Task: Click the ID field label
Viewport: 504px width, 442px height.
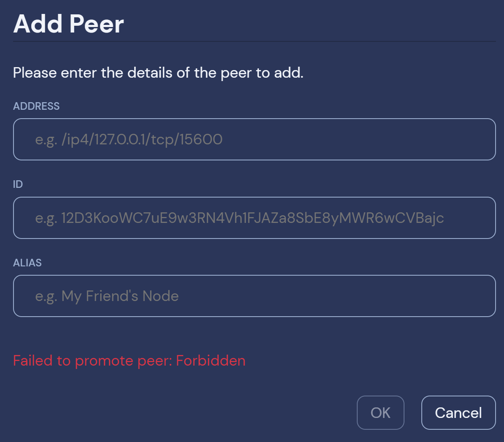Action: pyautogui.click(x=18, y=184)
